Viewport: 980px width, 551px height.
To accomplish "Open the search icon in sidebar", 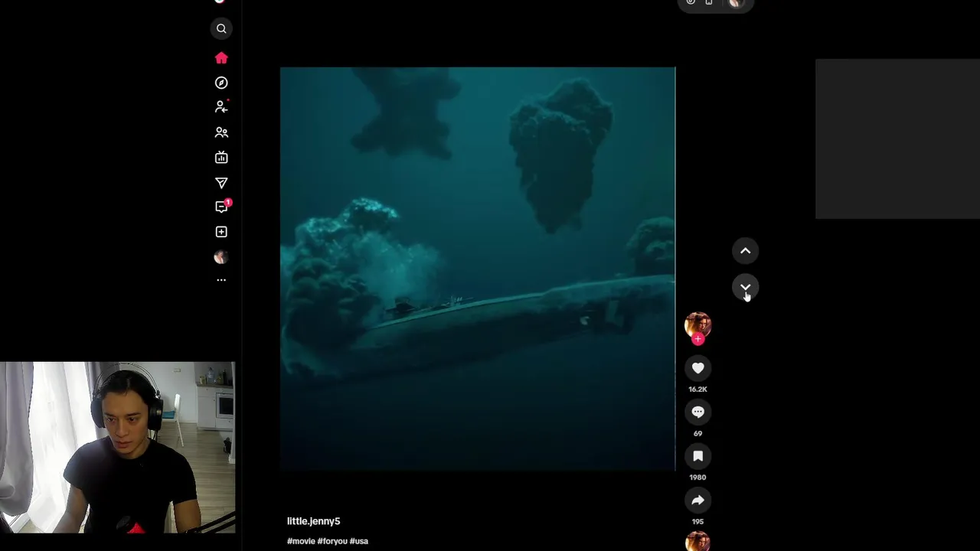I will tap(221, 29).
